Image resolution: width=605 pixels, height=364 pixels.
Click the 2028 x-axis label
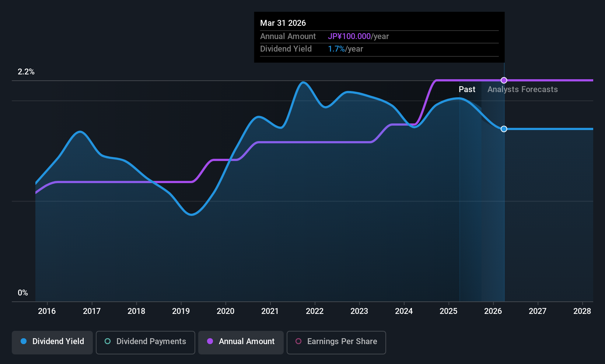pyautogui.click(x=582, y=311)
